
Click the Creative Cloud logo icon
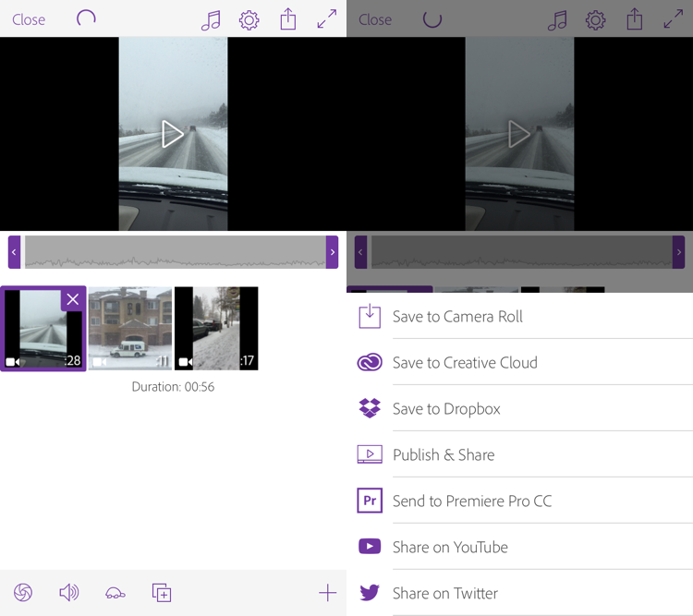(370, 362)
